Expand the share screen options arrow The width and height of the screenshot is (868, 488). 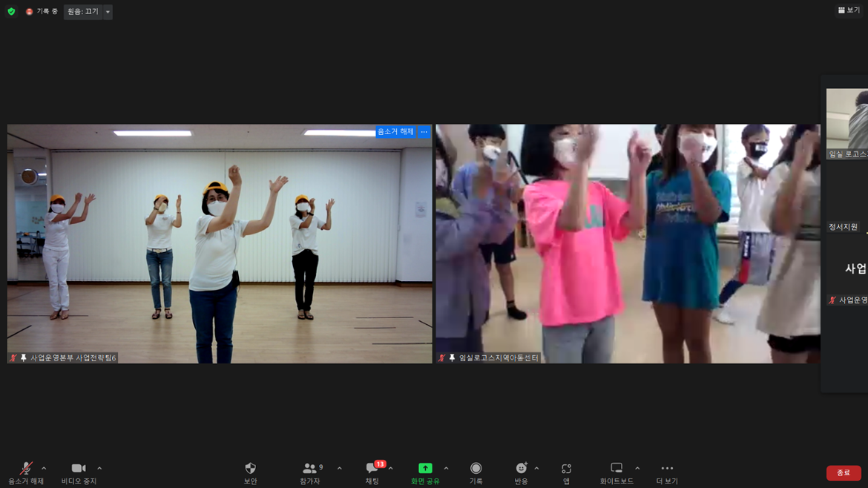pos(446,469)
